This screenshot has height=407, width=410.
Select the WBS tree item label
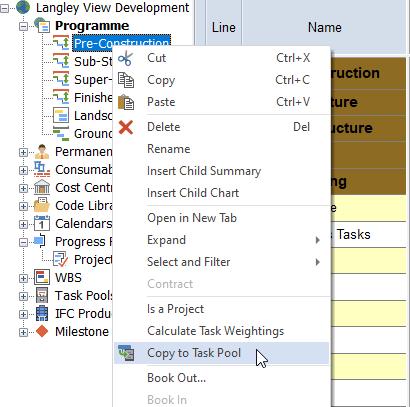pyautogui.click(x=68, y=278)
